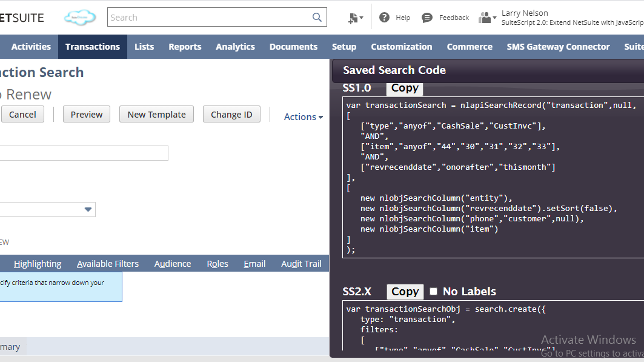Viewport: 644px width, 362px height.
Task: Click the 'filters:' code line in SS2.X
Action: 379,329
